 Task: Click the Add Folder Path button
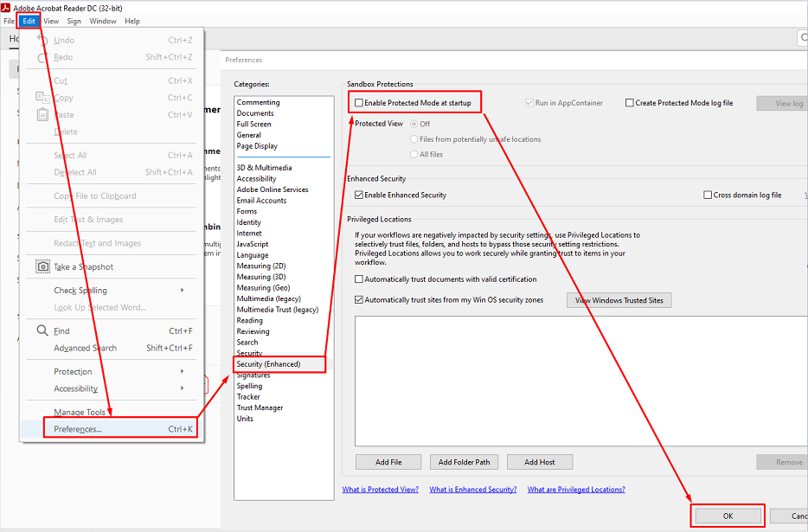pos(464,462)
